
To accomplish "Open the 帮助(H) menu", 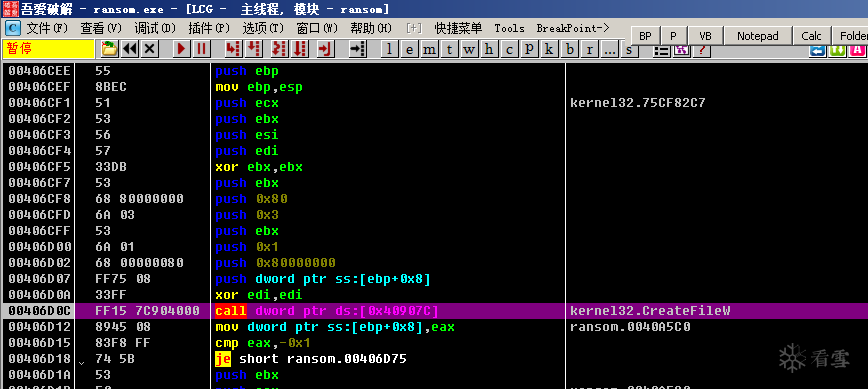I will (x=371, y=28).
